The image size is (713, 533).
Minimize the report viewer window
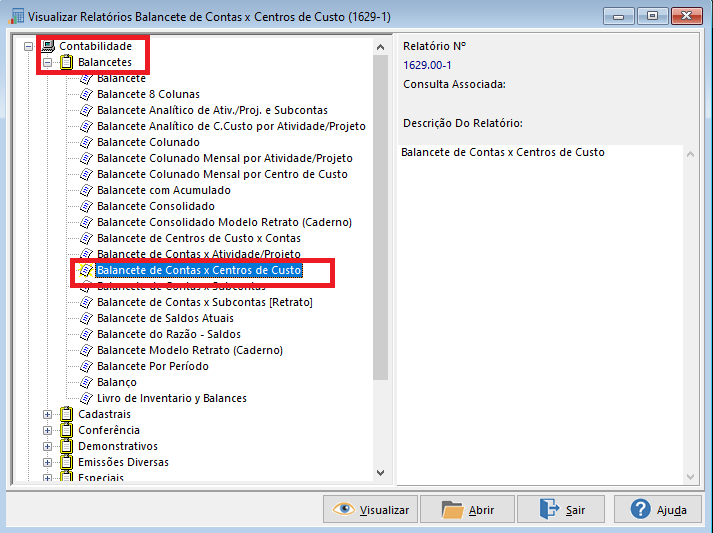tap(618, 16)
